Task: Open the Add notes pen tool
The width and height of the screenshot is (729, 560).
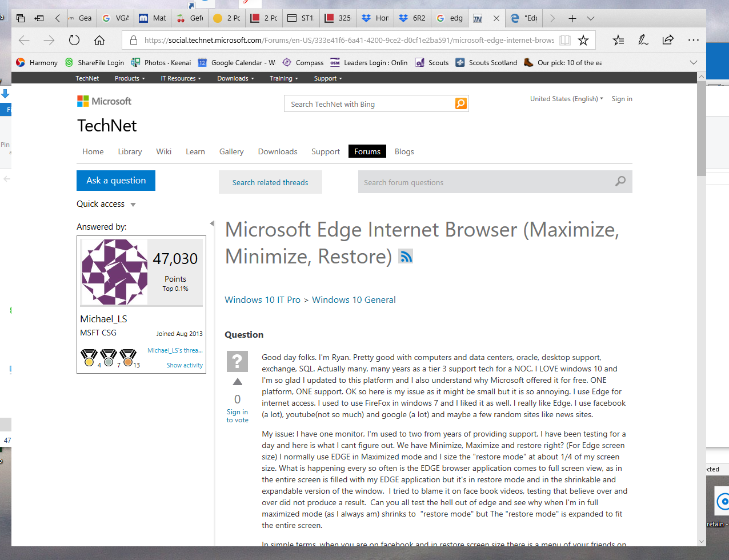Action: [643, 40]
